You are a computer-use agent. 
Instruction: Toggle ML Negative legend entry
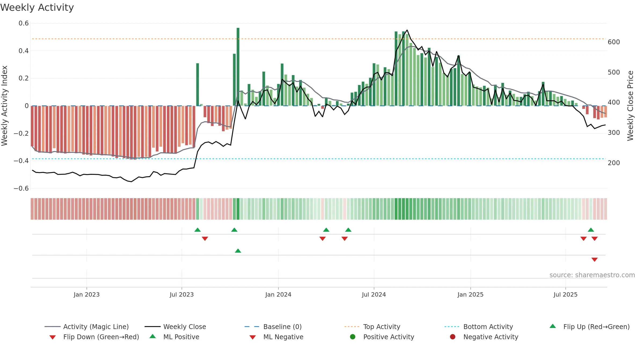pyautogui.click(x=276, y=337)
